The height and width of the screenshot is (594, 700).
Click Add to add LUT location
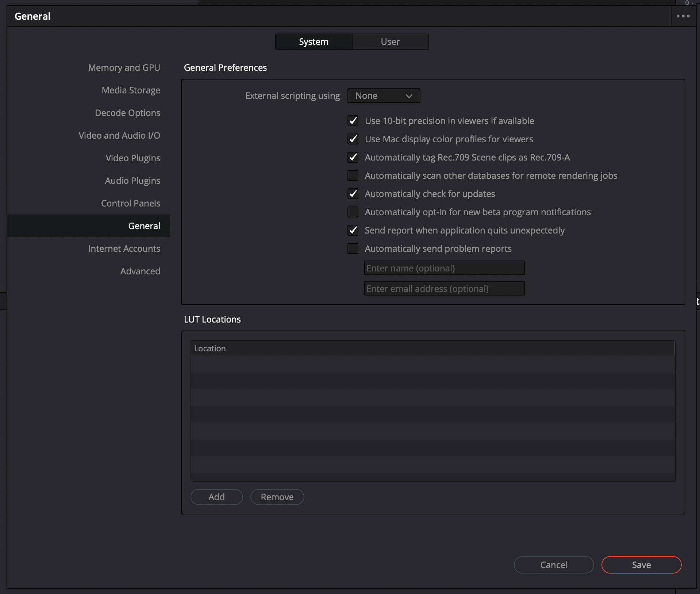(216, 497)
